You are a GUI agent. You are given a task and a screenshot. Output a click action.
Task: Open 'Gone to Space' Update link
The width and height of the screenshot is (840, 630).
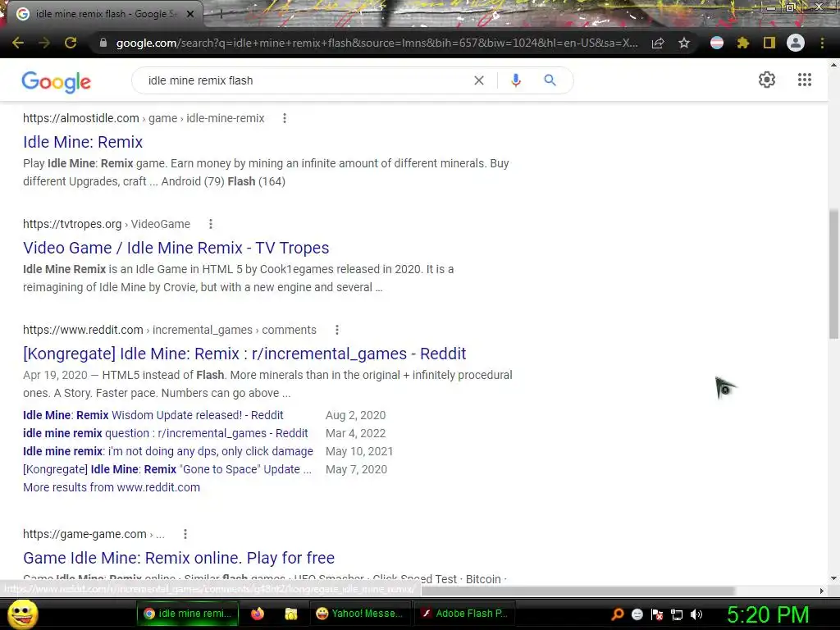pyautogui.click(x=167, y=469)
